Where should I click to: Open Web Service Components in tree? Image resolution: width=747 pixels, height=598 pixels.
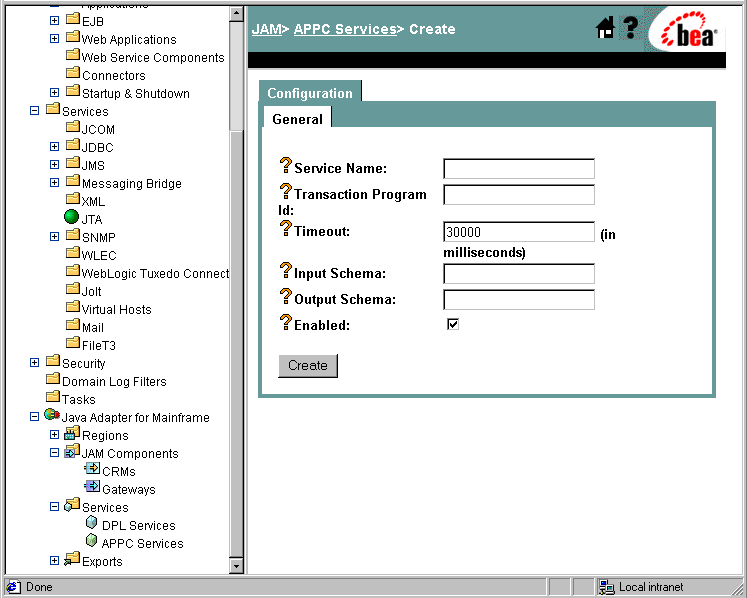point(153,58)
